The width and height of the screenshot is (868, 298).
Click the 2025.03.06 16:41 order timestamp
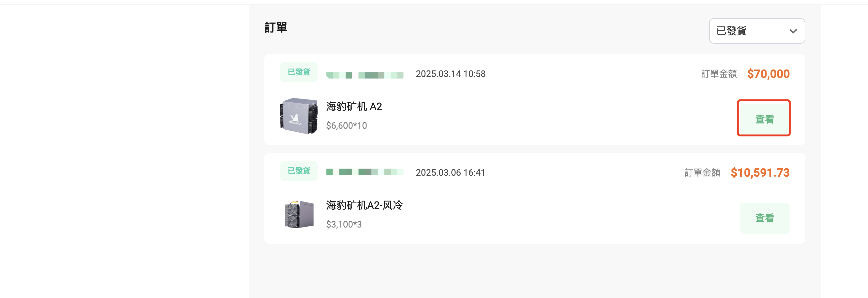tap(450, 172)
